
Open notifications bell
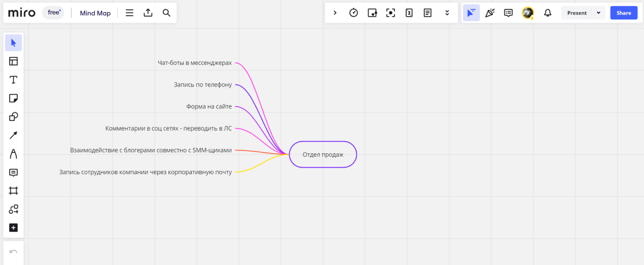click(547, 13)
